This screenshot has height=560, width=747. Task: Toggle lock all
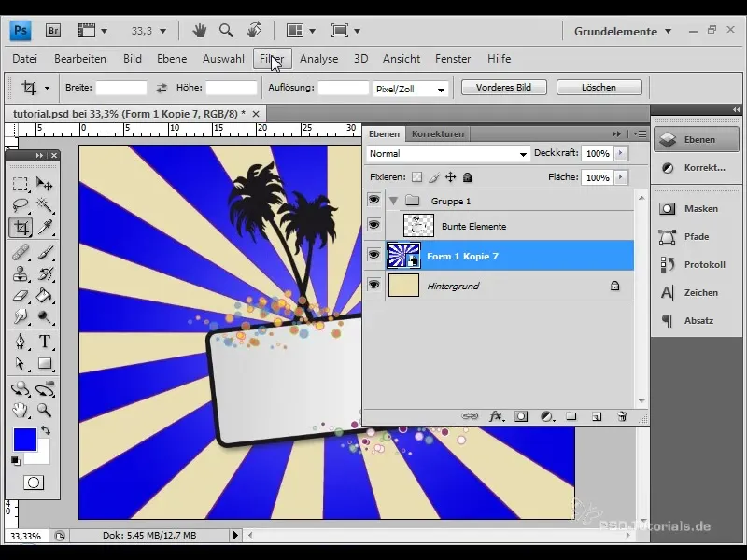[468, 177]
